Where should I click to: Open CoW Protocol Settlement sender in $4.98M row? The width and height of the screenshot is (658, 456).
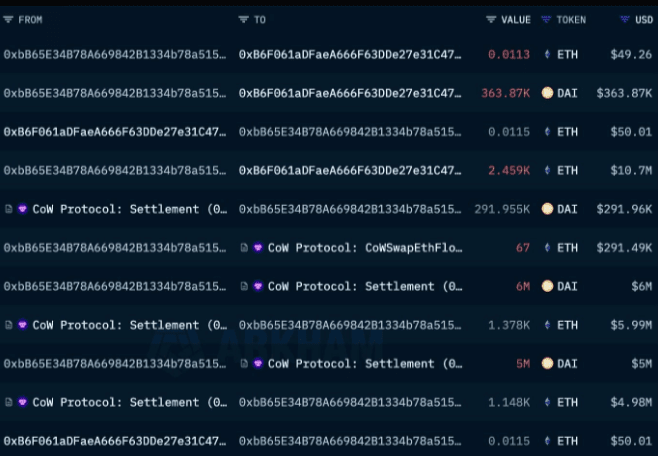click(x=130, y=402)
